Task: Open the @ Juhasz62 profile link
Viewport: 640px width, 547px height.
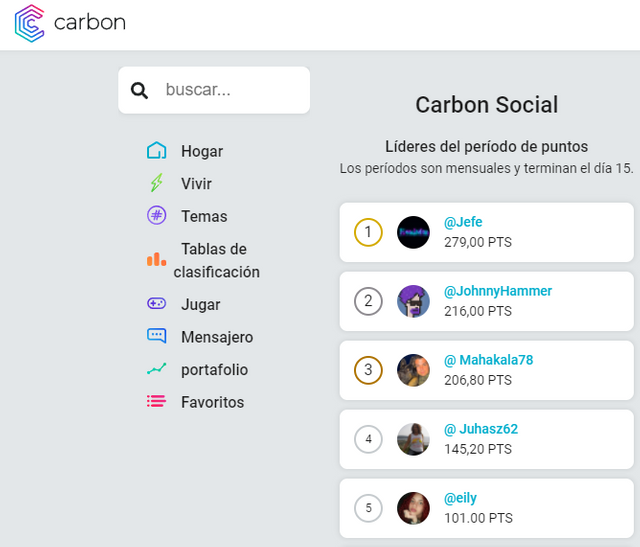Action: [481, 429]
